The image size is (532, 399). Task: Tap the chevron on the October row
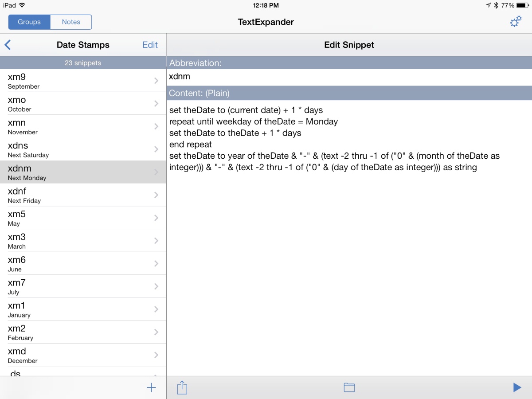pos(156,104)
